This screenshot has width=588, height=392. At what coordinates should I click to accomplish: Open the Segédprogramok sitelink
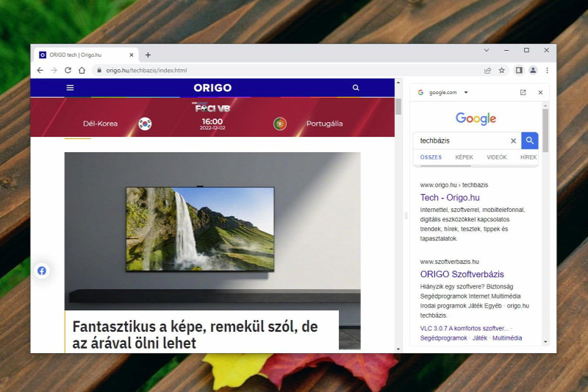(444, 338)
